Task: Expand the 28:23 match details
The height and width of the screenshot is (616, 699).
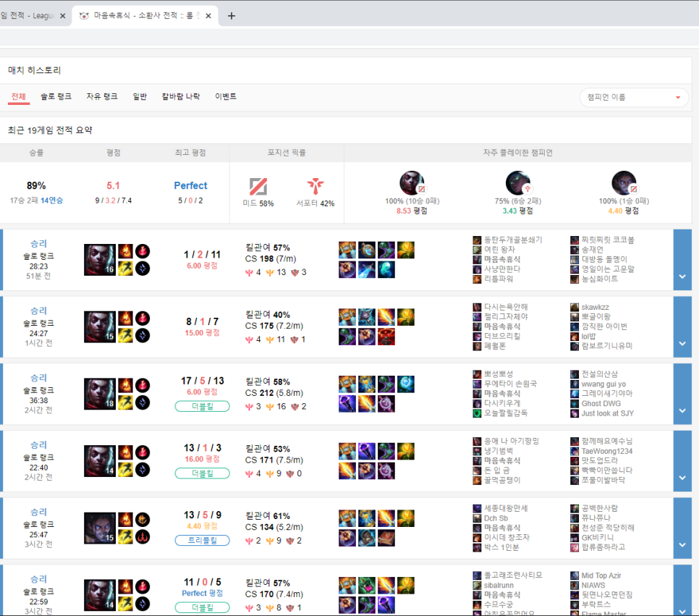Action: click(682, 260)
